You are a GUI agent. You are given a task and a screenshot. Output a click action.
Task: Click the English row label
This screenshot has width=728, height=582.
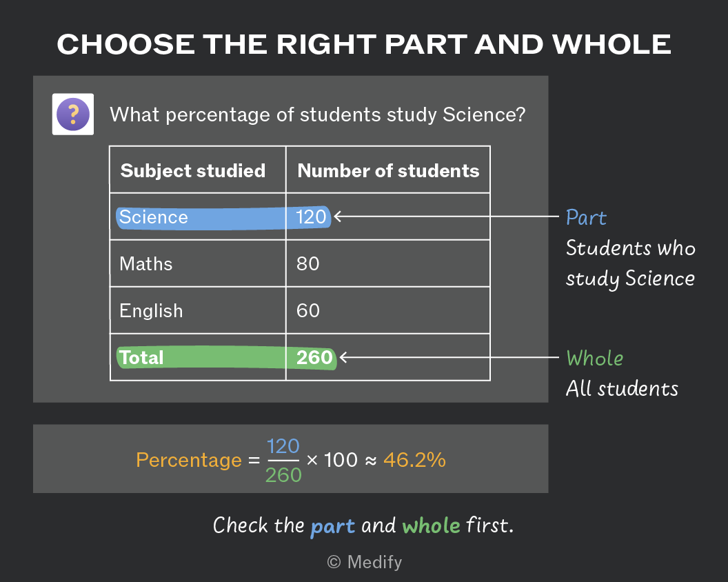[151, 311]
